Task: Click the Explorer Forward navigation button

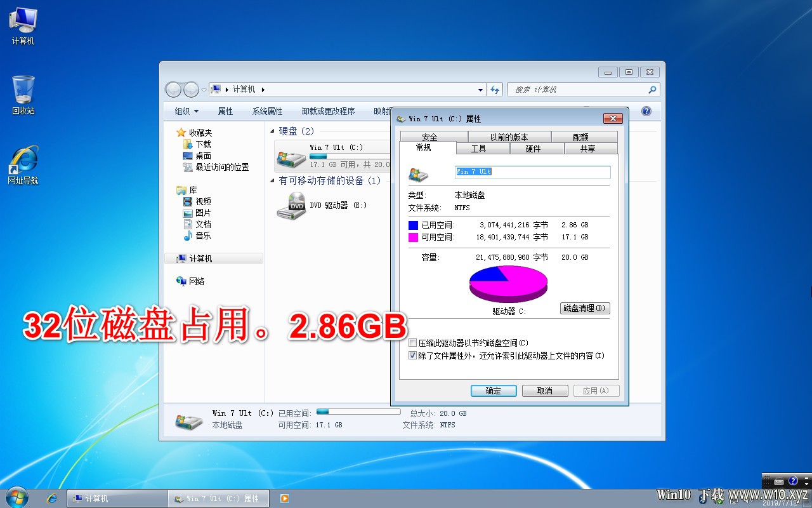Action: pyautogui.click(x=191, y=90)
